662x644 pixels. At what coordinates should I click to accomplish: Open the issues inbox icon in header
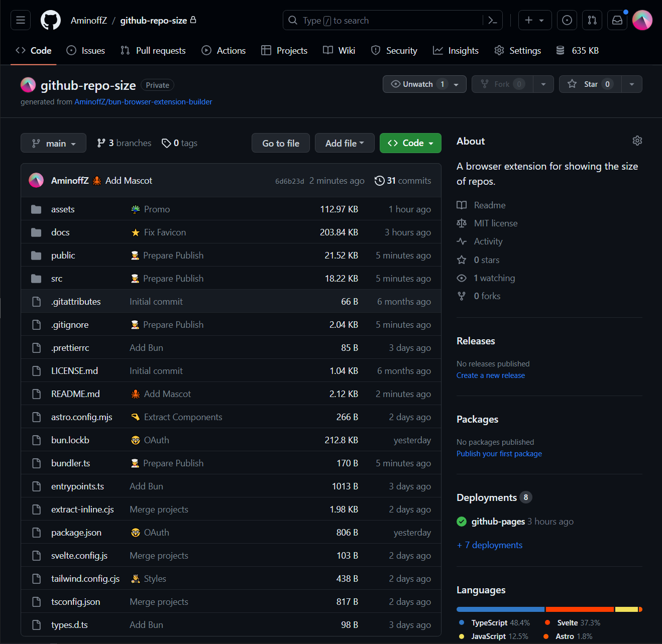pyautogui.click(x=567, y=20)
